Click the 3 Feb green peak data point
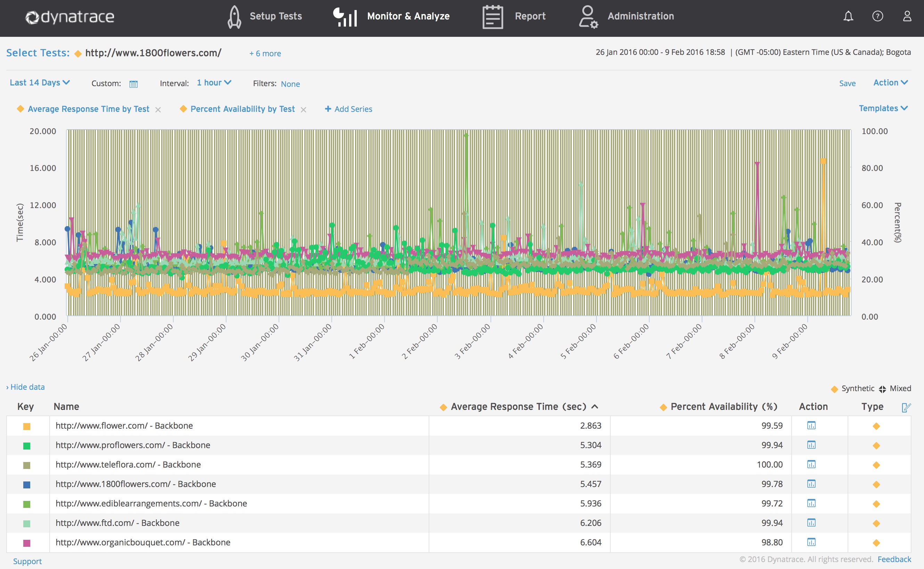Image resolution: width=924 pixels, height=569 pixels. 466,135
